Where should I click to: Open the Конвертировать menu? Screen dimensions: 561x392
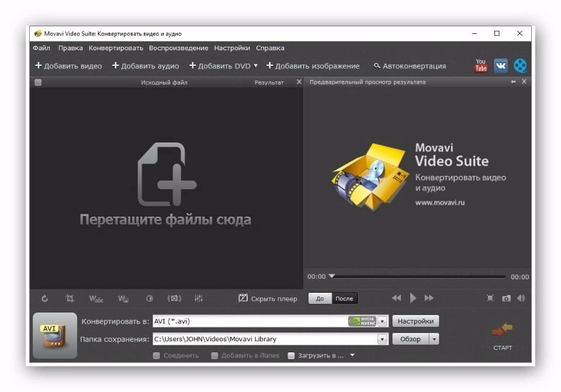coord(116,48)
